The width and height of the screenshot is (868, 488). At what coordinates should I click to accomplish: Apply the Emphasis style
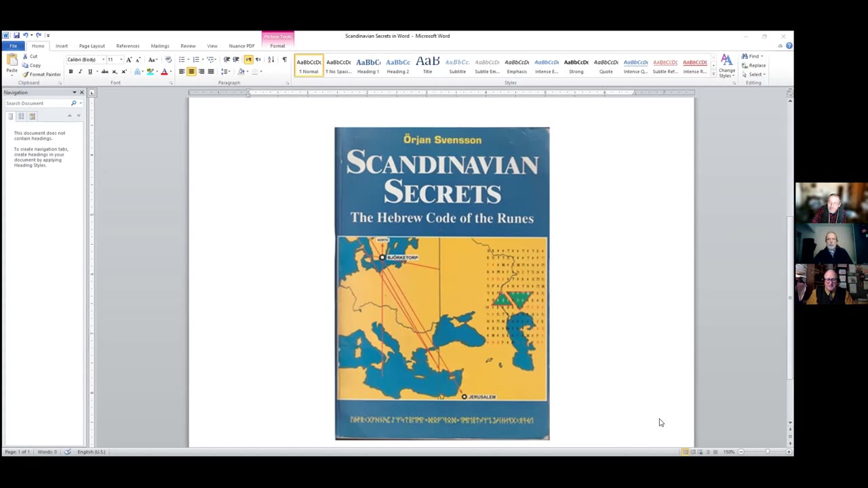pos(517,65)
